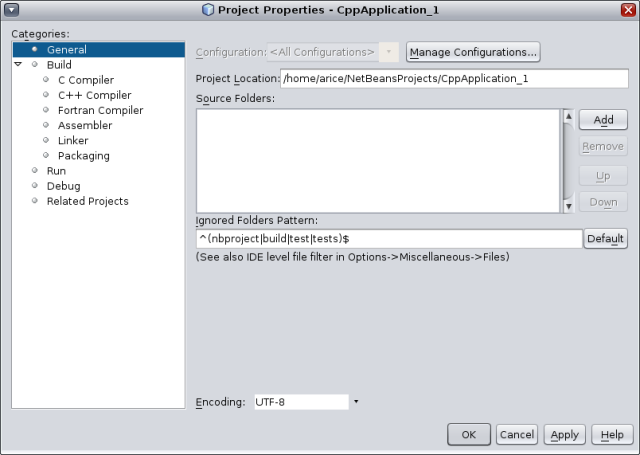Click Manage Configurations button

coord(473,52)
